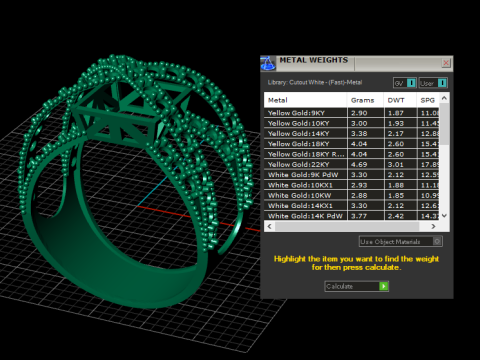The width and height of the screenshot is (480, 360).
Task: Select the White Gold:9K PdW row
Action: (x=352, y=175)
